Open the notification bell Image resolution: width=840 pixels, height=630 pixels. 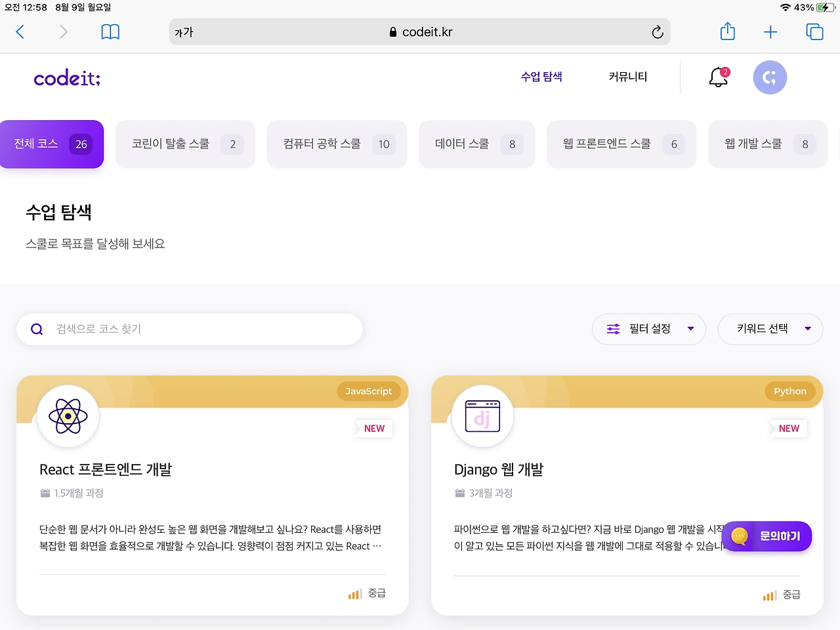click(719, 77)
